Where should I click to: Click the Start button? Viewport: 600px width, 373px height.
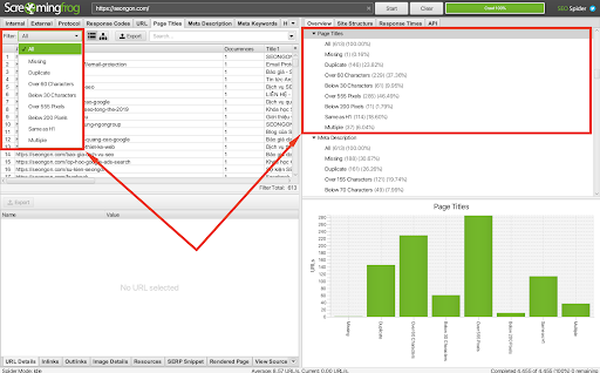tap(391, 8)
